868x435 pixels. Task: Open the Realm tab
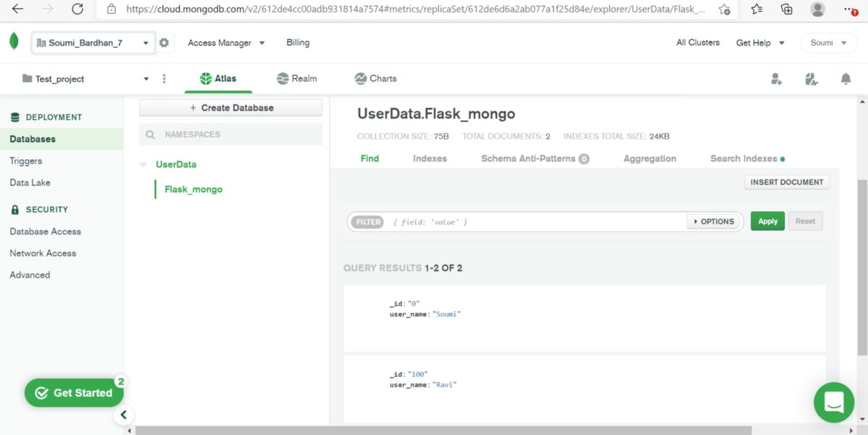(x=297, y=78)
